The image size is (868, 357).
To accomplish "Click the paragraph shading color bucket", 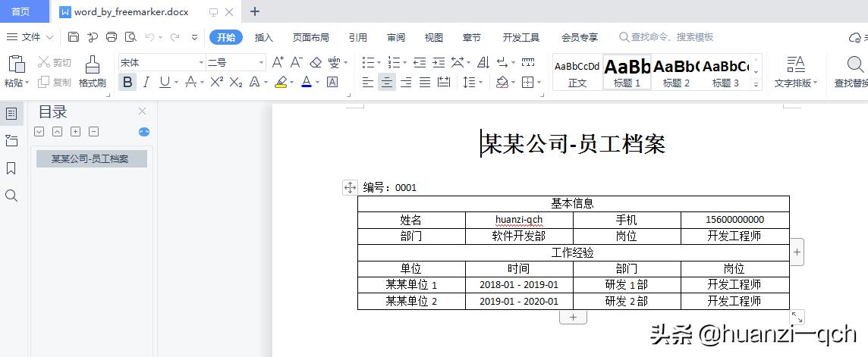I will [502, 83].
